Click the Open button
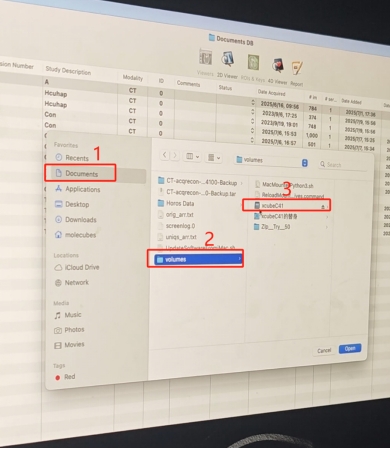 (x=350, y=349)
